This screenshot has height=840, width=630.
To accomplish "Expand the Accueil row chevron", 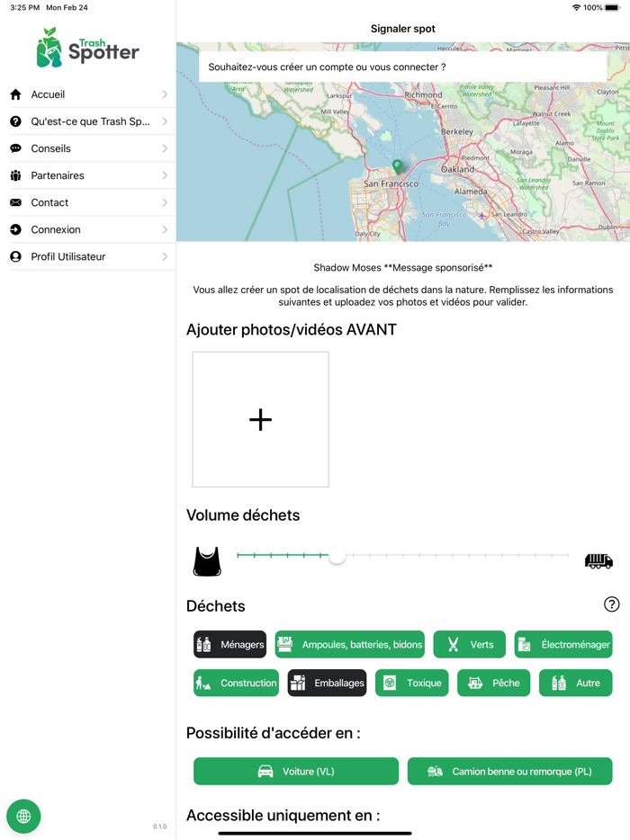I will coord(165,94).
